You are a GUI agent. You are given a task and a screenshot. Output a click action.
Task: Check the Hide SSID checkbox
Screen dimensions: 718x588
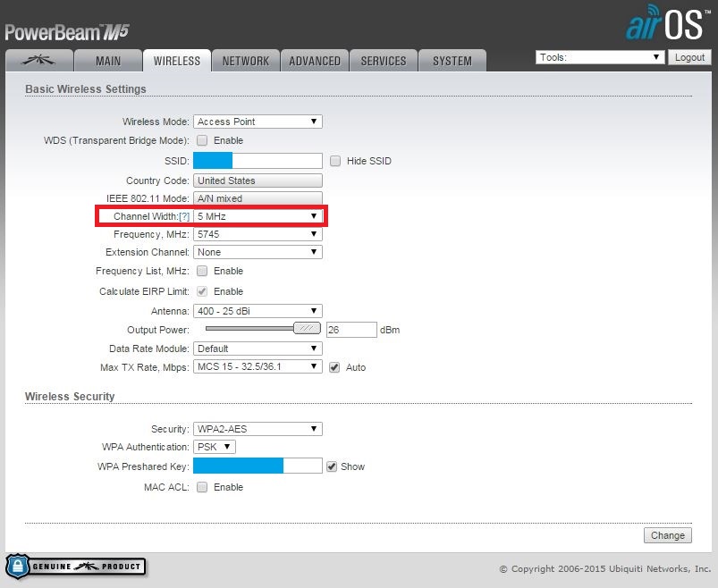[335, 161]
